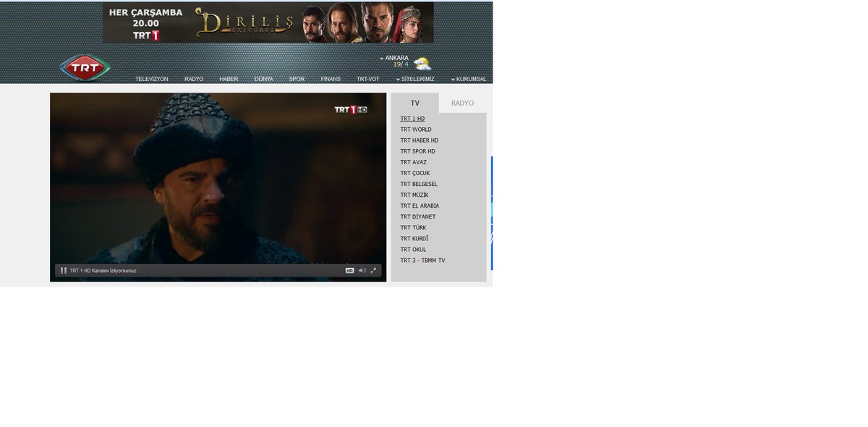The width and height of the screenshot is (868, 427).
Task: Open the Televizyon menu
Action: coord(152,79)
